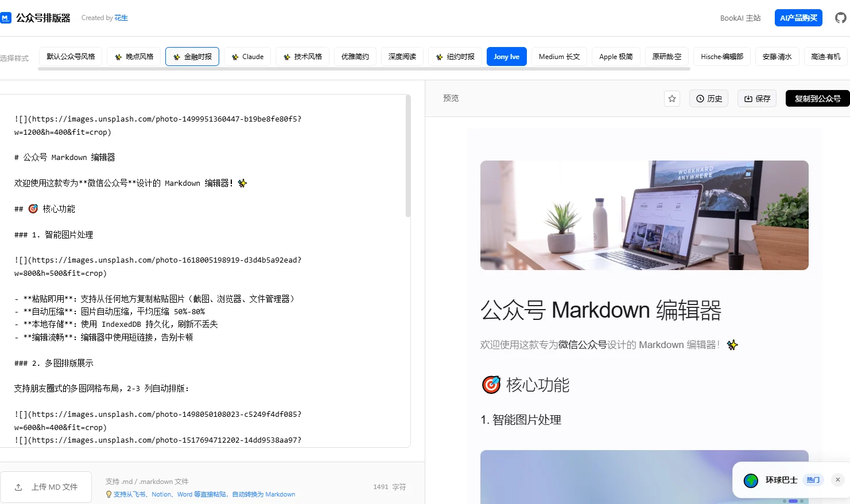Click the 环球巴士 globe icon
This screenshot has width=850, height=504.
pyautogui.click(x=751, y=480)
